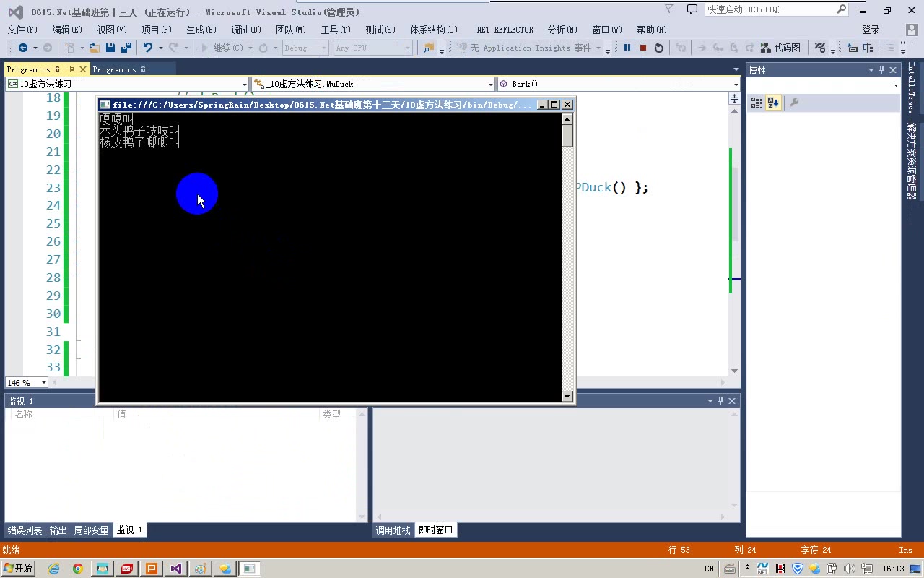Screen dimensions: 924x578
Task: Open the 团队(M) menu
Action: point(291,30)
